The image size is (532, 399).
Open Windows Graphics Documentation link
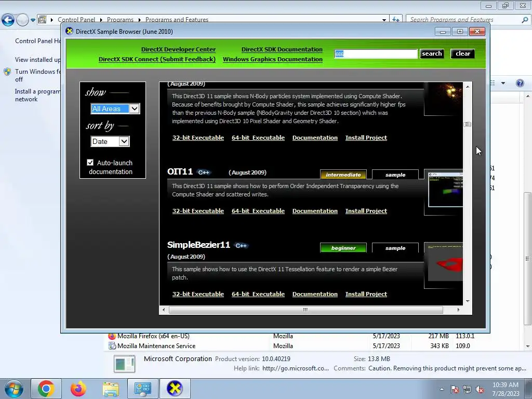(x=273, y=59)
